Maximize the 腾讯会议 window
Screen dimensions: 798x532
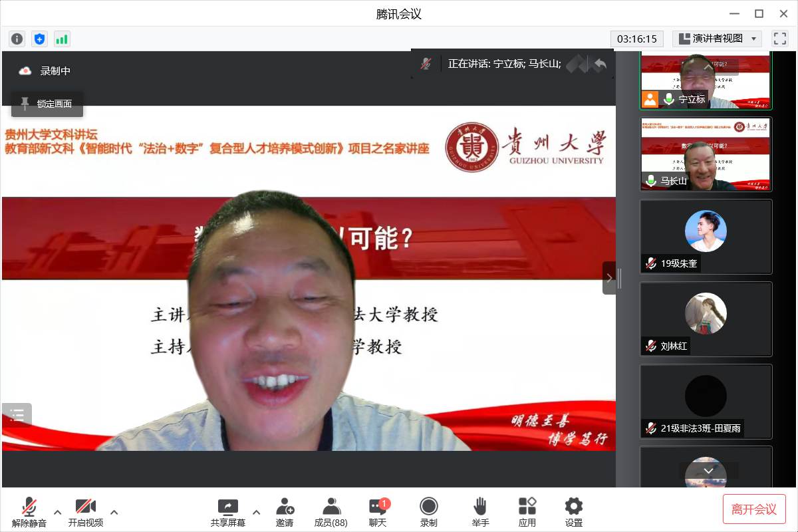759,13
